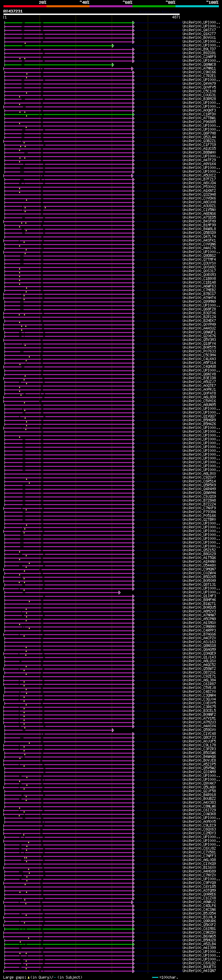Screen dimensions: 222x980
Task: Select the UniRef100_Q2TBR0 label
Action: (x=199, y=520)
